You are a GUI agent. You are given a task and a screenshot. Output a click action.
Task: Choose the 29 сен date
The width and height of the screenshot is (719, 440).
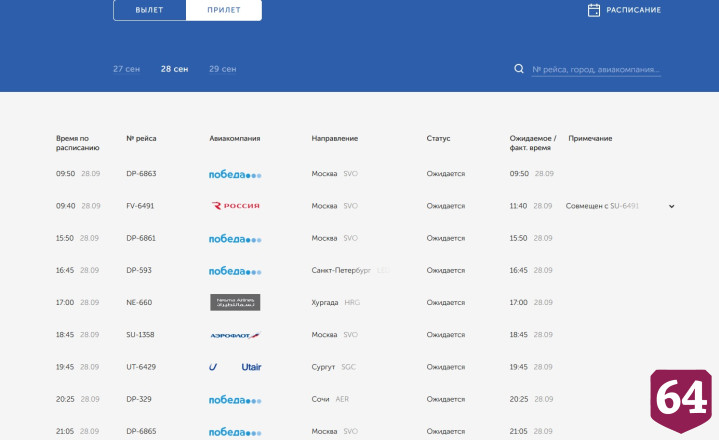tap(222, 69)
